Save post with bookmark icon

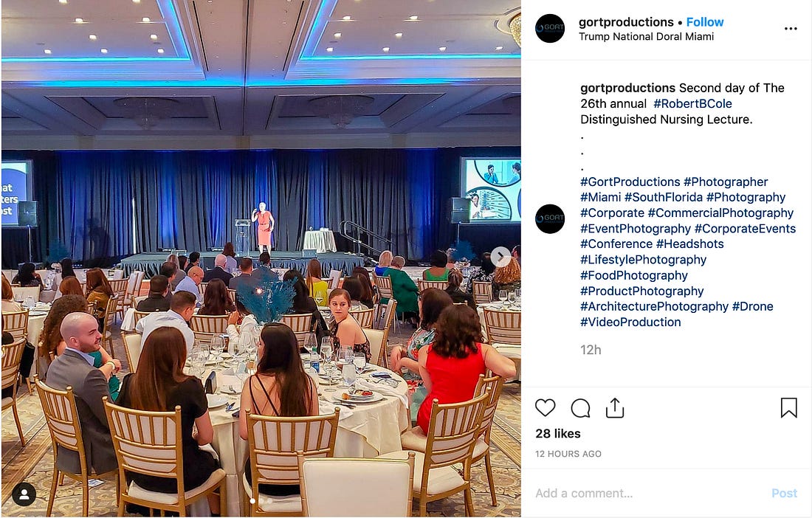tap(788, 408)
